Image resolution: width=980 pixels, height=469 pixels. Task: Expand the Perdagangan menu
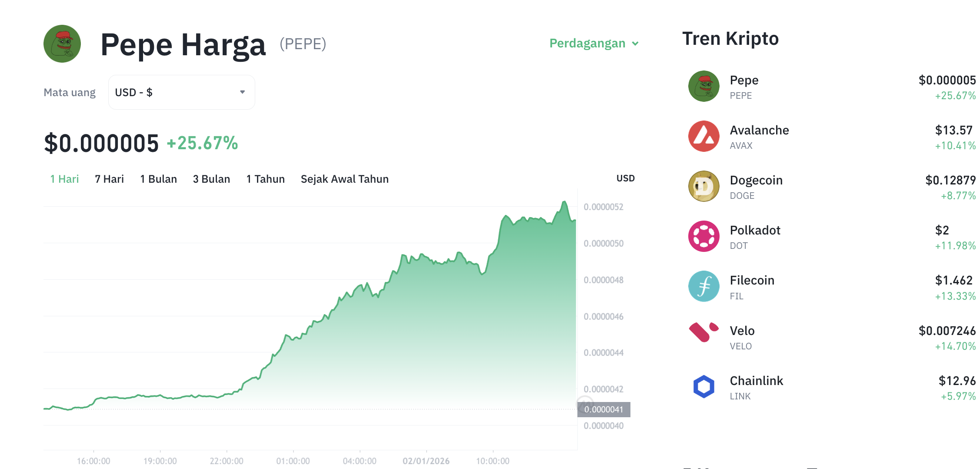coord(593,43)
